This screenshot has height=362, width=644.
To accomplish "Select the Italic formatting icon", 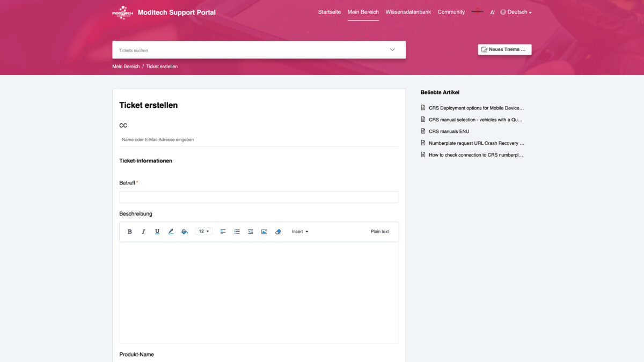I will tap(143, 231).
